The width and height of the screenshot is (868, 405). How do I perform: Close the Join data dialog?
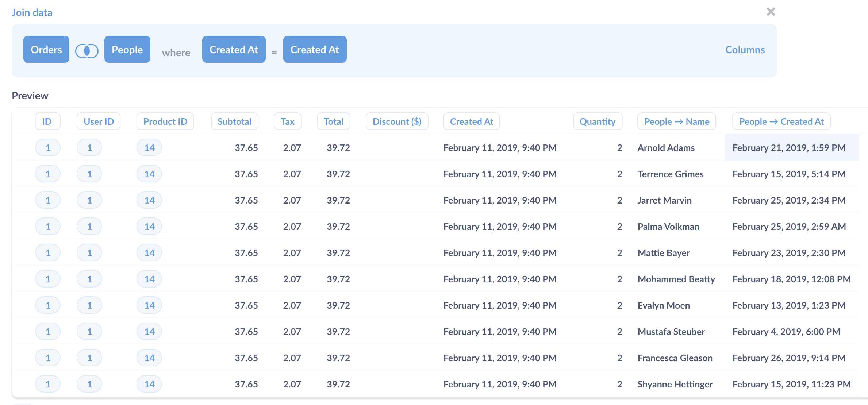click(771, 12)
